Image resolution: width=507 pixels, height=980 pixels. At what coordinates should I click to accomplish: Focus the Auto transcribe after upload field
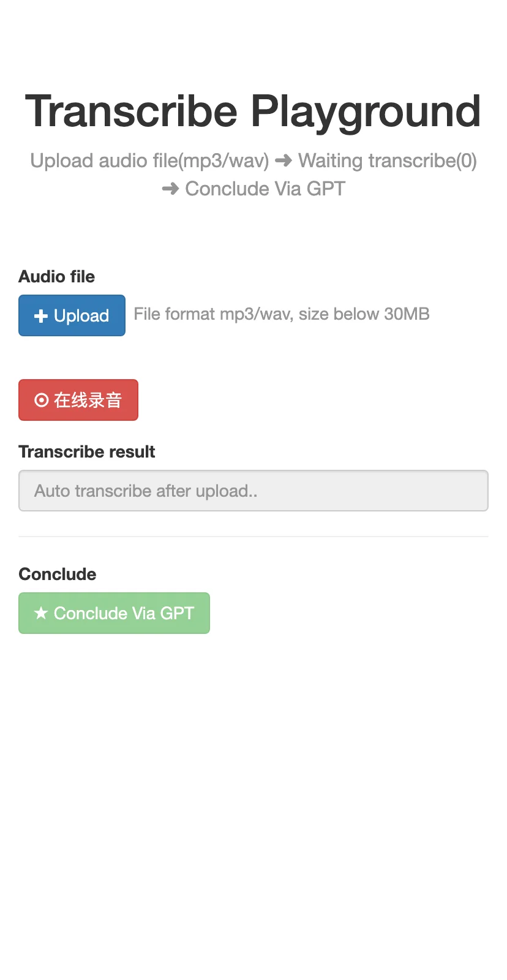click(x=254, y=491)
